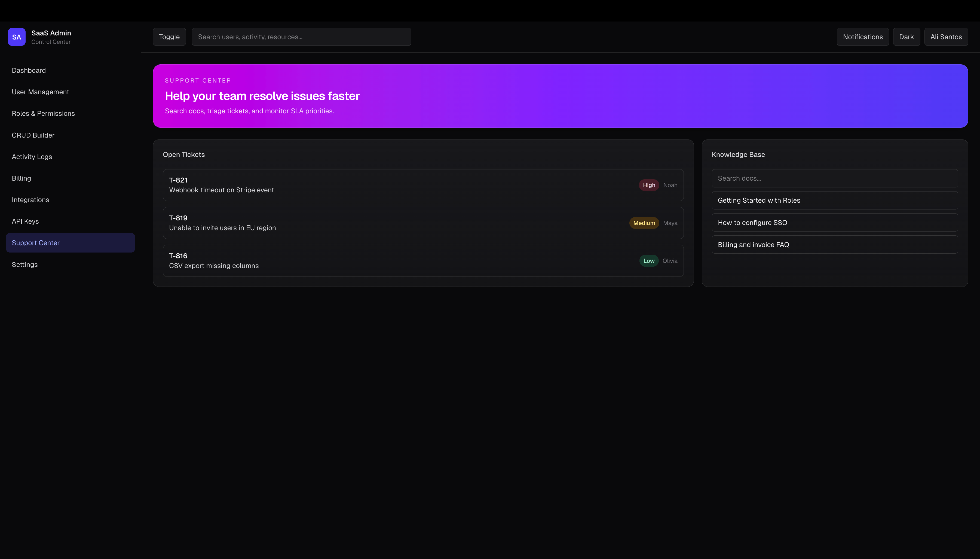Click the SA logo badge
This screenshot has width=980, height=559.
click(x=17, y=37)
